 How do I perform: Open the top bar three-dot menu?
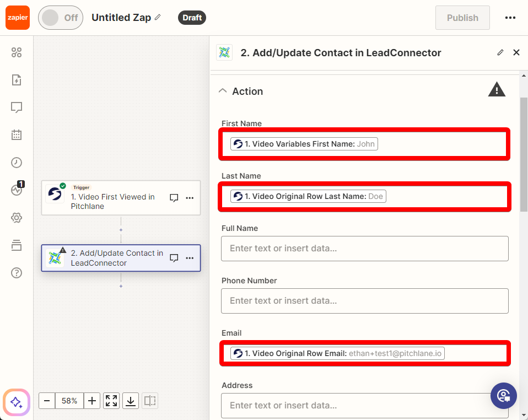click(510, 18)
